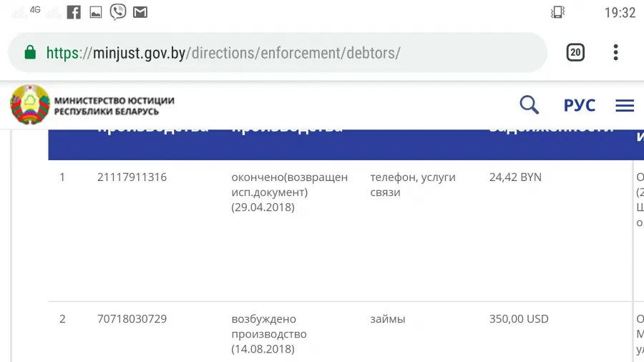Viewport: 644px width, 362px height.
Task: Open the browser three-dot menu
Action: tap(615, 52)
